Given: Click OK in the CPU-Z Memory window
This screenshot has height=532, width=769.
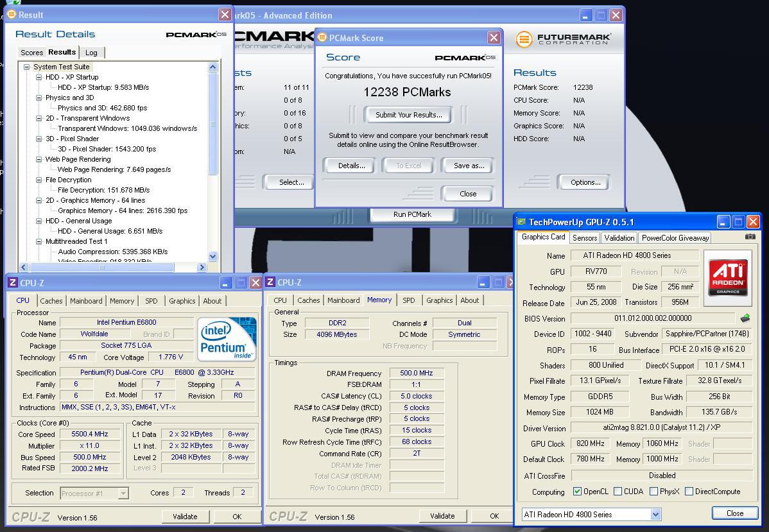Looking at the screenshot, I should click(494, 516).
